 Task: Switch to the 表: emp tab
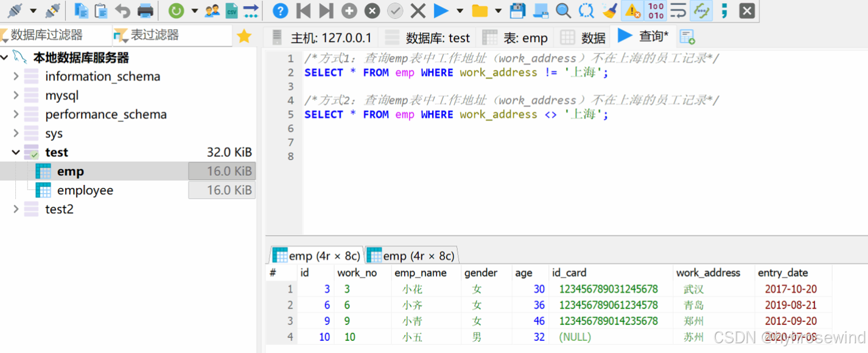(x=516, y=38)
